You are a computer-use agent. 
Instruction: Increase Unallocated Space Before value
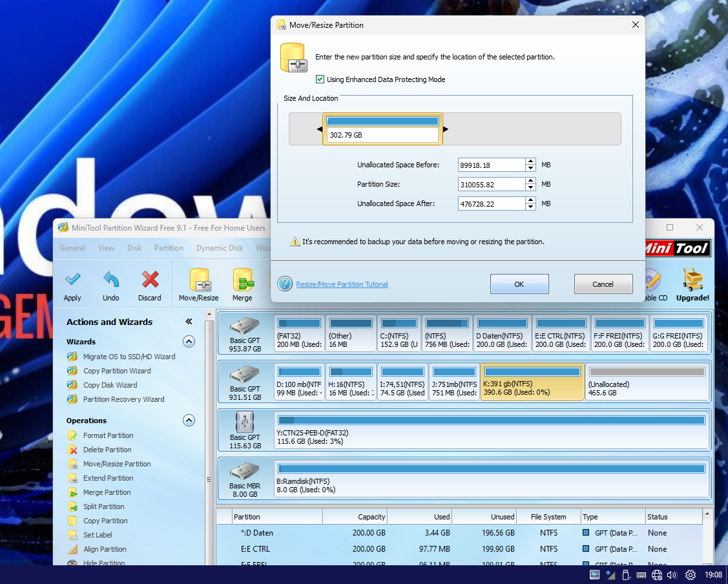point(531,162)
